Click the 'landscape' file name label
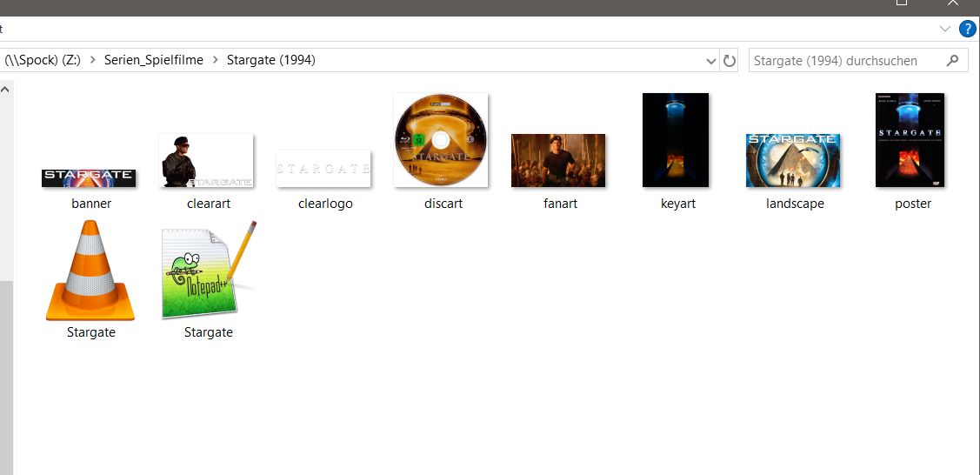Viewport: 980px width, 475px height. coord(795,204)
